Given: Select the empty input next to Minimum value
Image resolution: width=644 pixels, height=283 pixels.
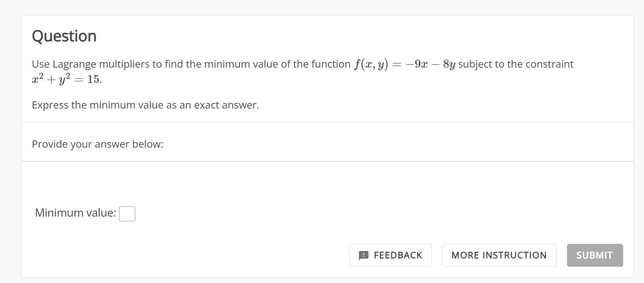Looking at the screenshot, I should click(127, 214).
